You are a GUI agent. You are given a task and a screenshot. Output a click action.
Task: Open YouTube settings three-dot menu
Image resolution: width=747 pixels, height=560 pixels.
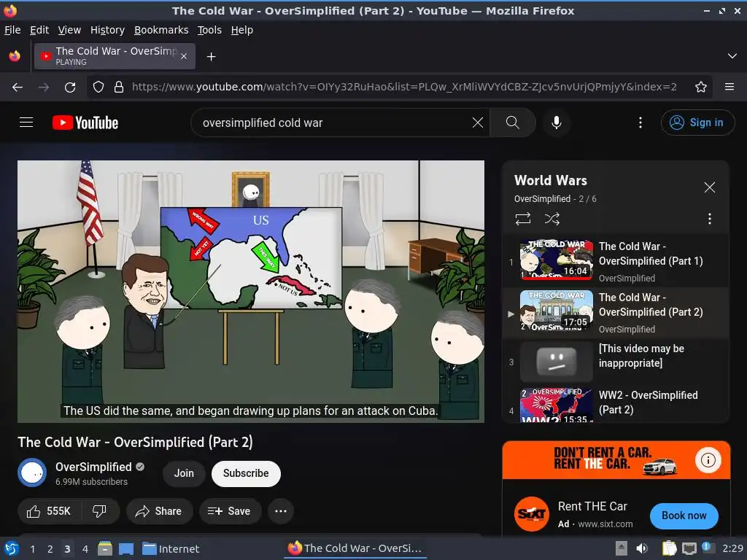(640, 122)
